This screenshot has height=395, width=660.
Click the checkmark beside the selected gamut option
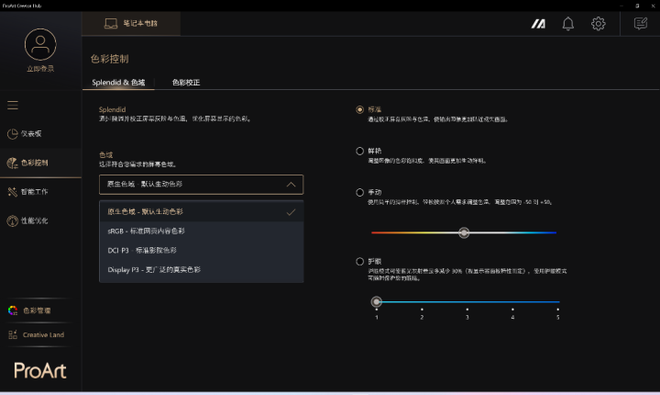(291, 212)
